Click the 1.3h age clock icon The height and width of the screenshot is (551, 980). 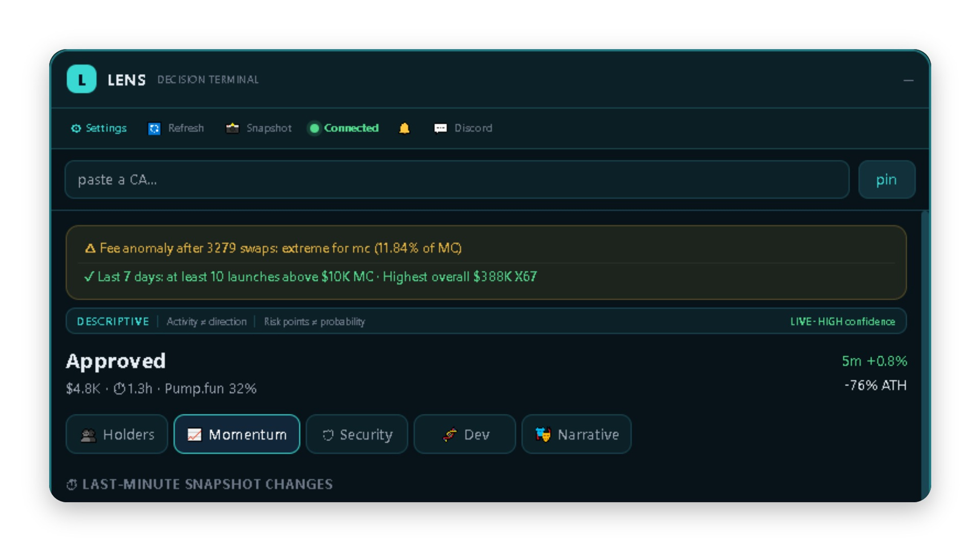pyautogui.click(x=119, y=388)
